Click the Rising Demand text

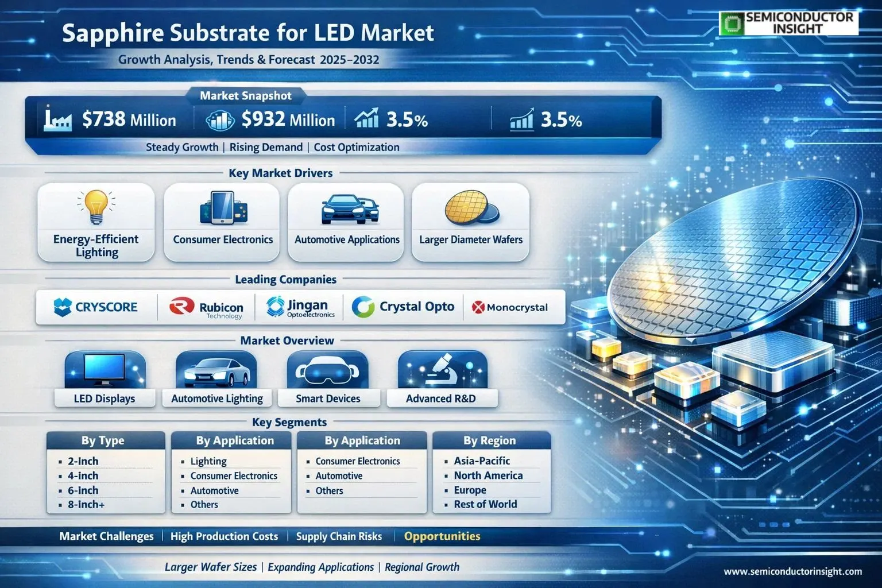click(x=266, y=147)
